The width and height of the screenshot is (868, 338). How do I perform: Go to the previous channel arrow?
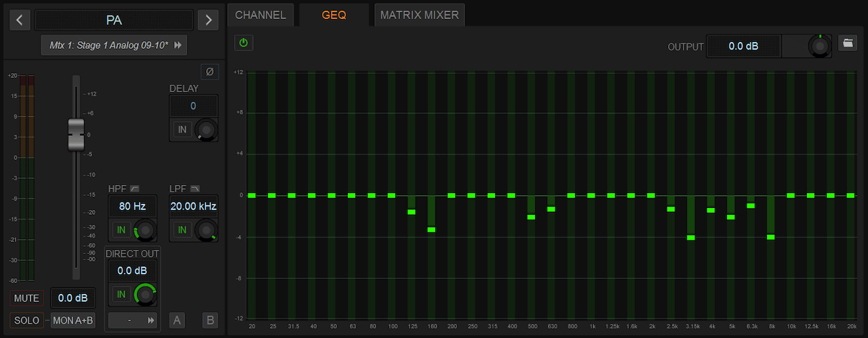tap(20, 20)
